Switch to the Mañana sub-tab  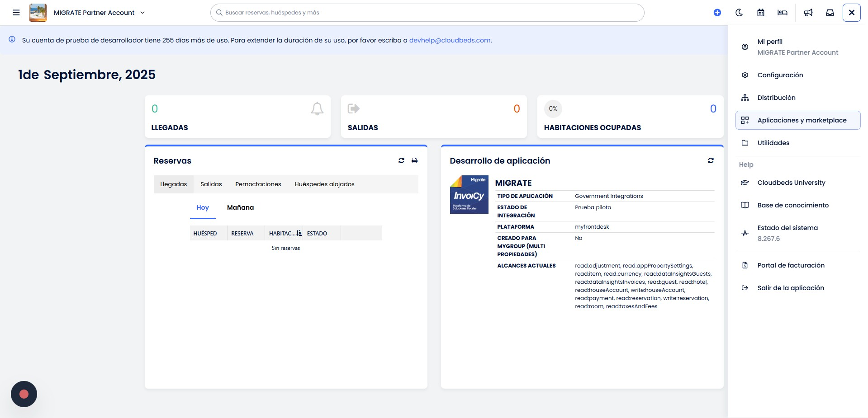pos(240,208)
